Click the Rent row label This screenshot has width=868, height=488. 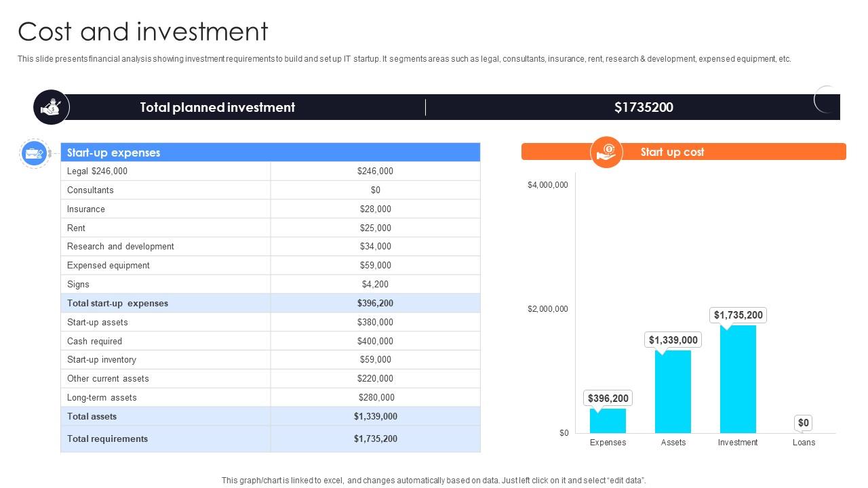tap(76, 228)
